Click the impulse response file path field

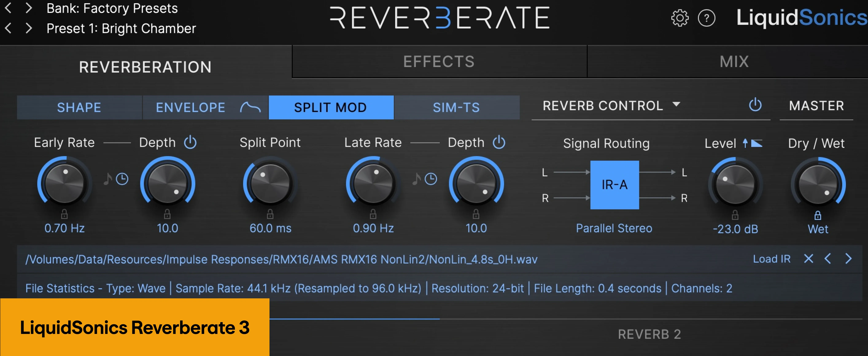point(280,259)
